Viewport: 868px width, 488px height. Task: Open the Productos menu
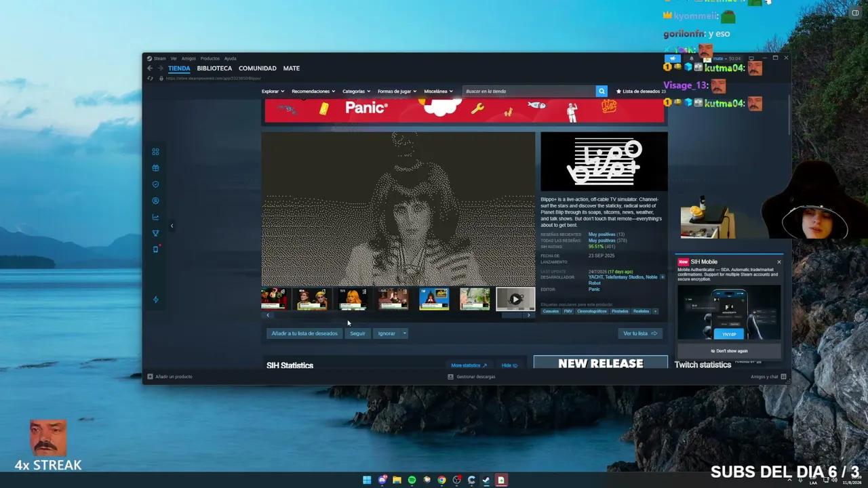(210, 58)
